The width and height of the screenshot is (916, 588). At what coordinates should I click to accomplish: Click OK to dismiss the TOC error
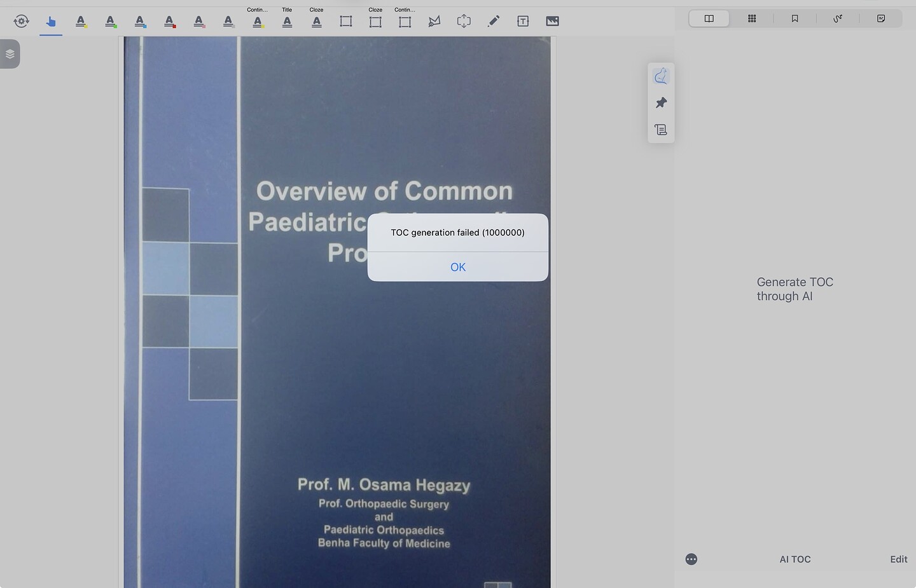pyautogui.click(x=458, y=267)
